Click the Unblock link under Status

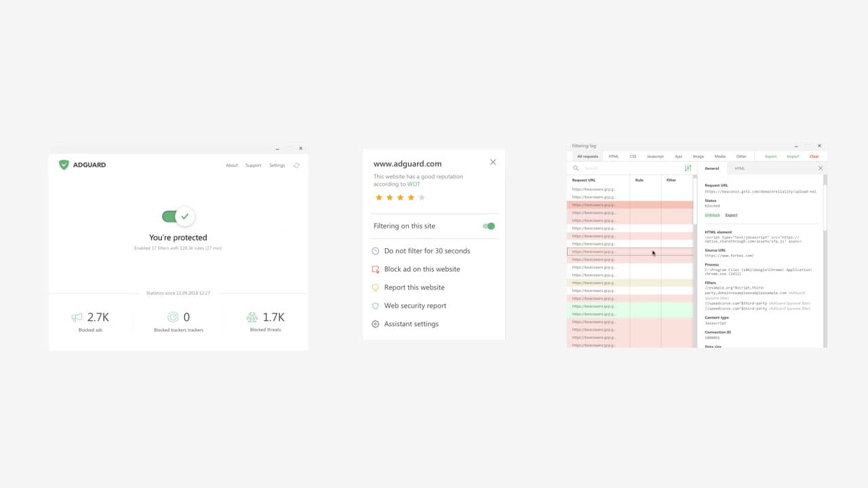(x=713, y=215)
